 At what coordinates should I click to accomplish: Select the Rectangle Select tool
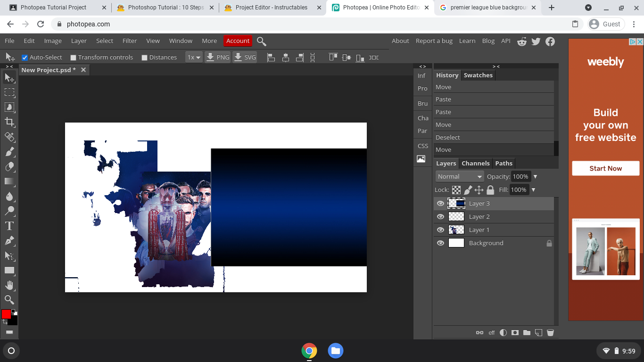9,92
